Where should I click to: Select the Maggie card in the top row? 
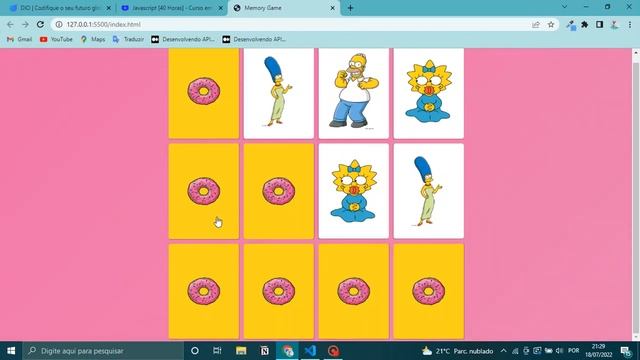tap(429, 93)
